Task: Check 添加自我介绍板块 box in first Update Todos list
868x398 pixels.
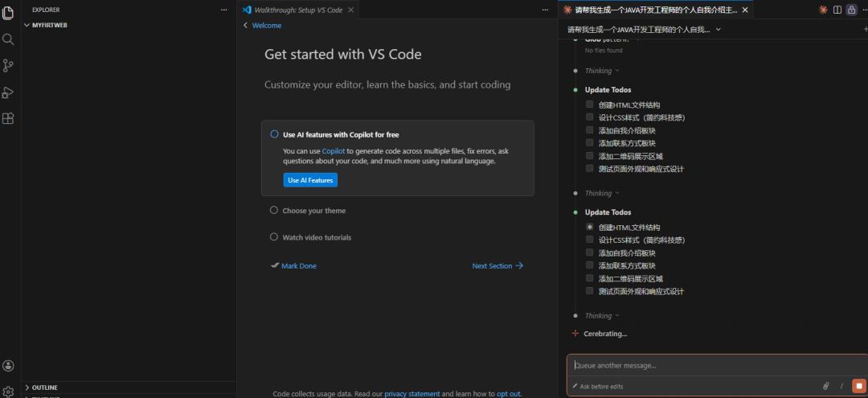Action: coord(590,129)
